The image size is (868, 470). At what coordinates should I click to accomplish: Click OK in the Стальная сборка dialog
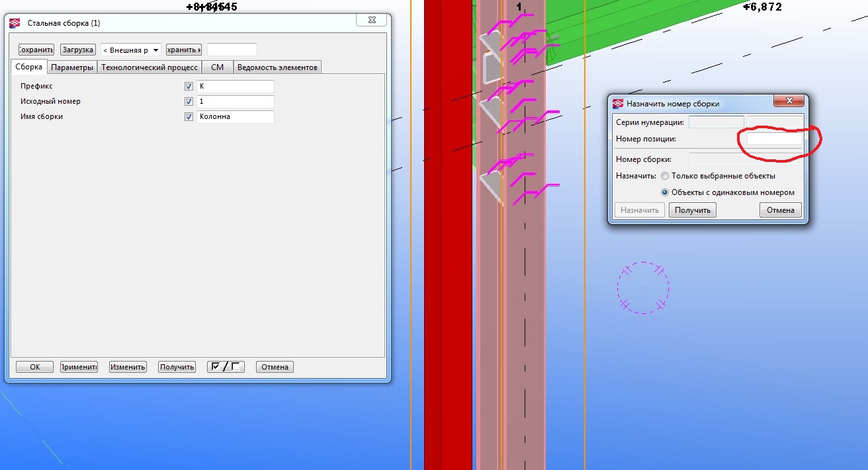pos(35,367)
